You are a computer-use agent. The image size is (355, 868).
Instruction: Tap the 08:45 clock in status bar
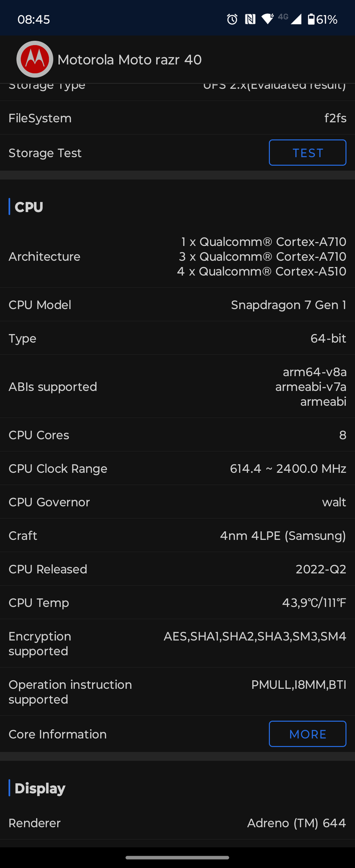(x=34, y=19)
